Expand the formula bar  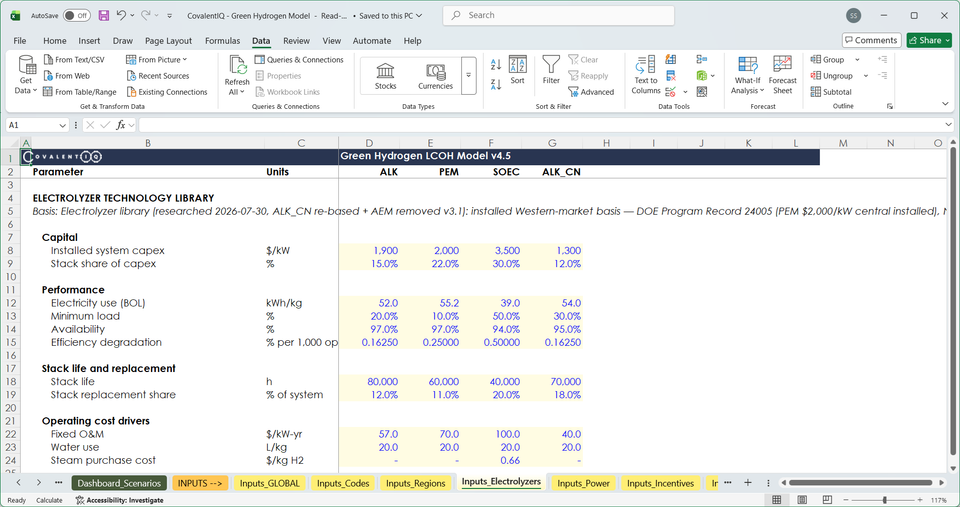click(948, 125)
